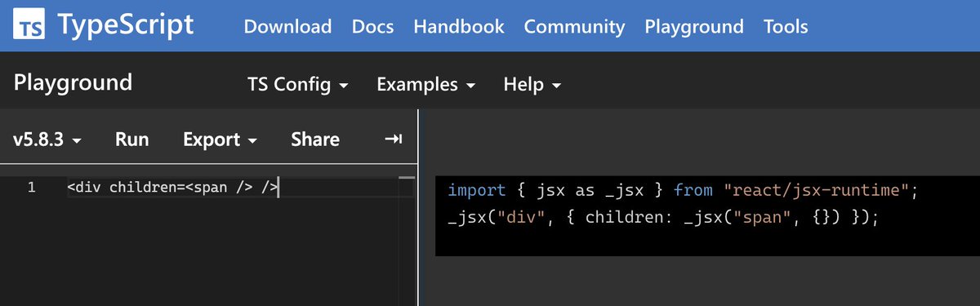Click line number 1 in the editor gutter

[x=32, y=188]
